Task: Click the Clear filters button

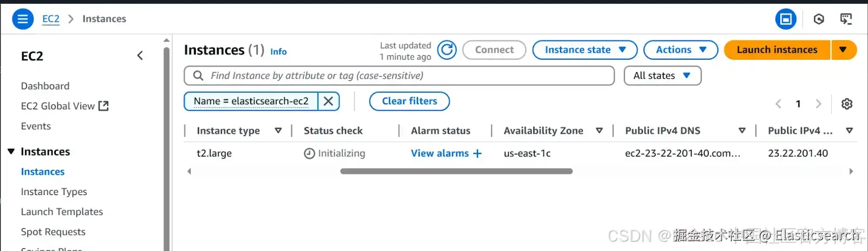Action: [409, 101]
